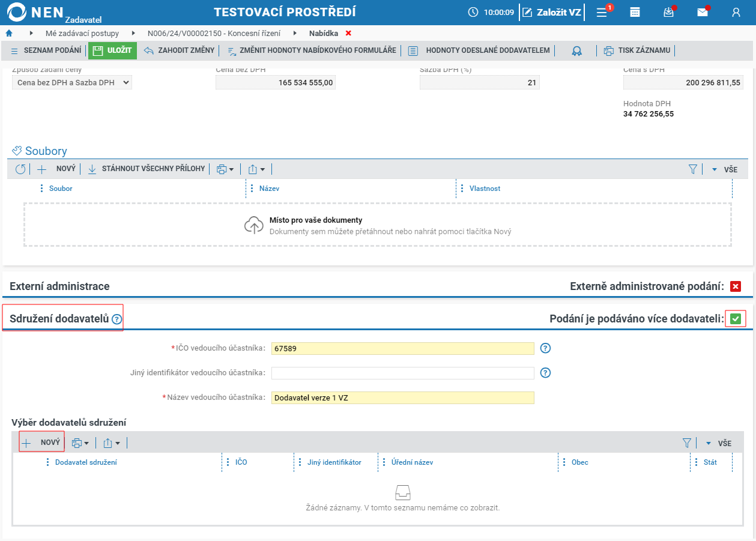
Task: Open Mé zadávací postupy breadcrumb
Action: (82, 34)
